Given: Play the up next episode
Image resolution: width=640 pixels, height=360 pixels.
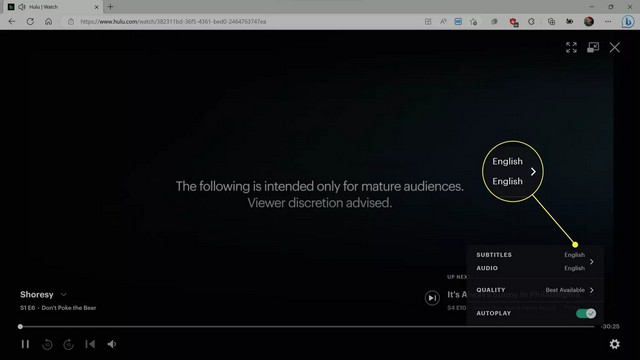Looking at the screenshot, I should 432,298.
